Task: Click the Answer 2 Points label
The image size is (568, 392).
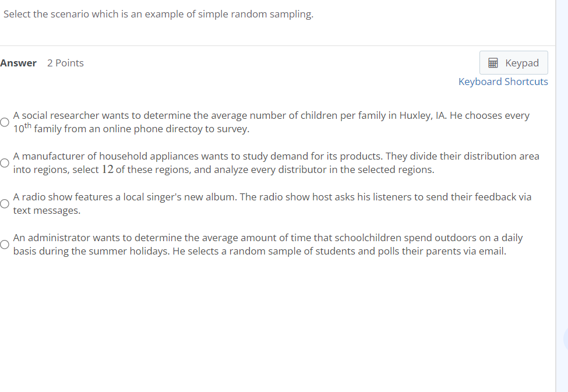Action: point(43,63)
